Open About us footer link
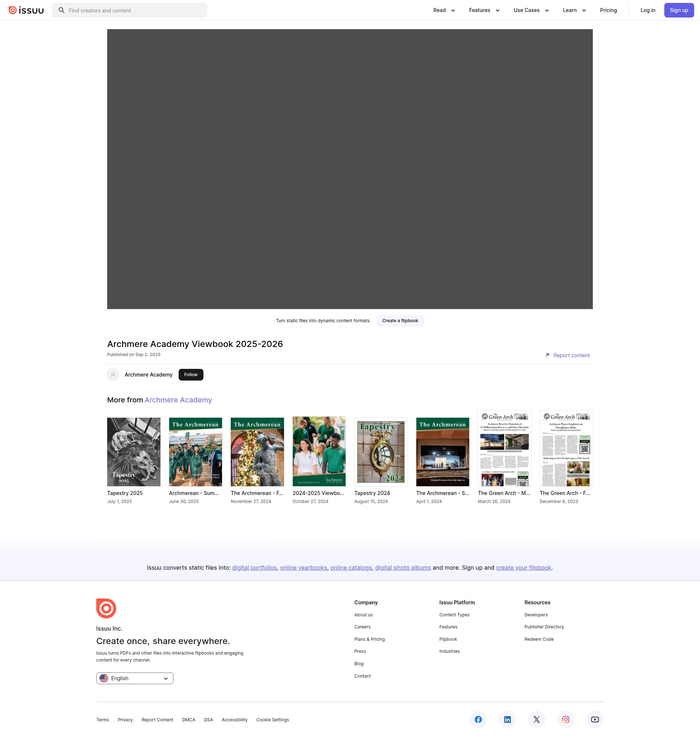Image resolution: width=700 pixels, height=737 pixels. pos(363,615)
